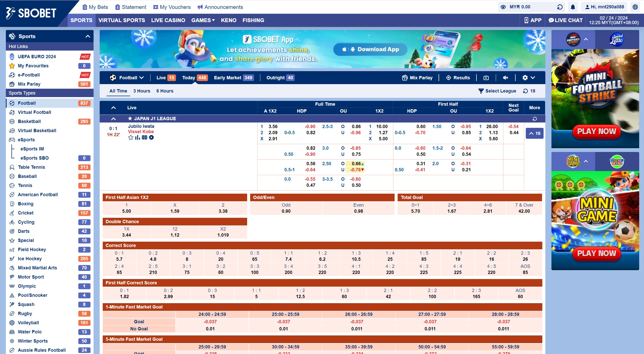Screen dimensions: 644x354
Task: Open odds settings gear dropdown
Action: coord(529,78)
